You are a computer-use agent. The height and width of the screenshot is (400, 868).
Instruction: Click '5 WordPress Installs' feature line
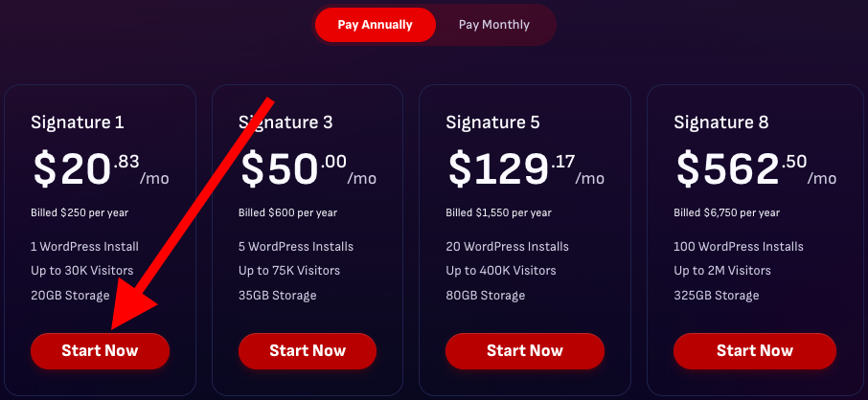295,247
